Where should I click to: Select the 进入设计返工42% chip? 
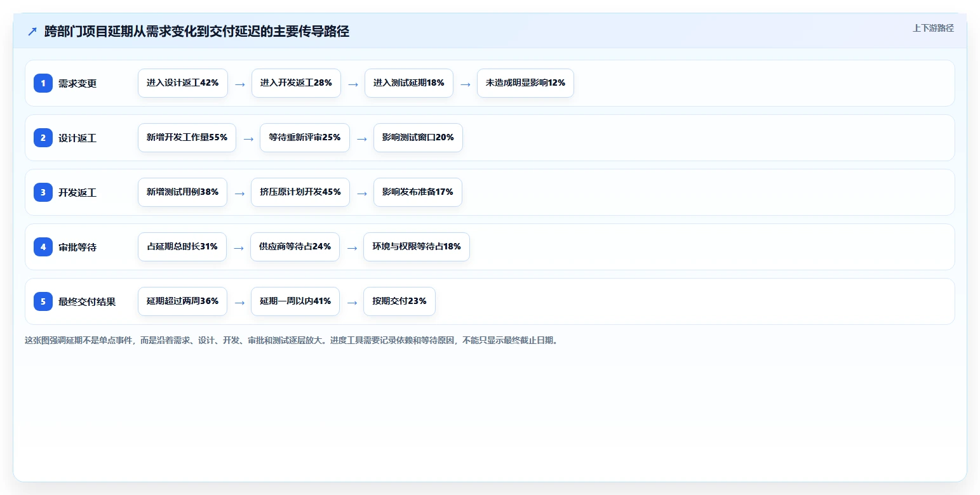183,83
